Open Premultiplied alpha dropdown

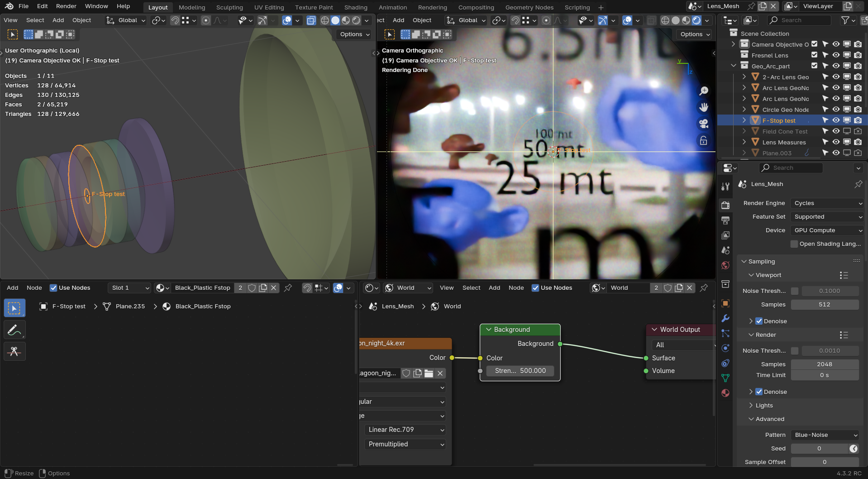pyautogui.click(x=405, y=444)
